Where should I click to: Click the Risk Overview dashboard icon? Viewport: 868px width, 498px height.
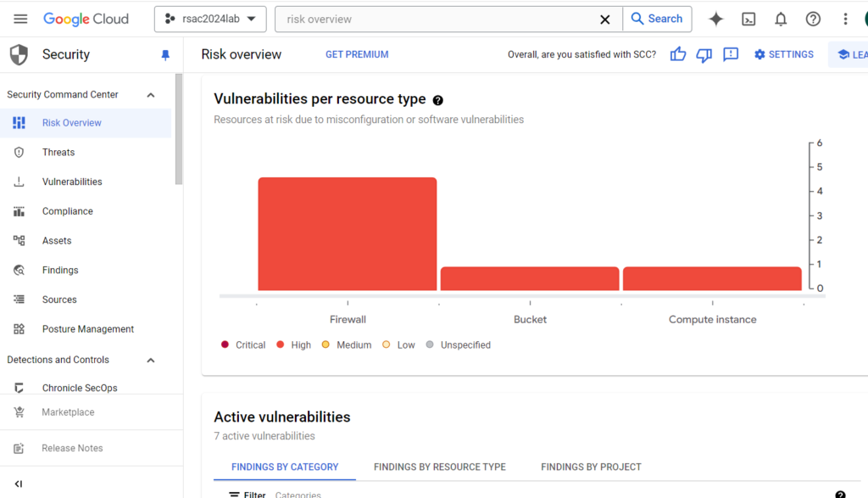pos(19,123)
